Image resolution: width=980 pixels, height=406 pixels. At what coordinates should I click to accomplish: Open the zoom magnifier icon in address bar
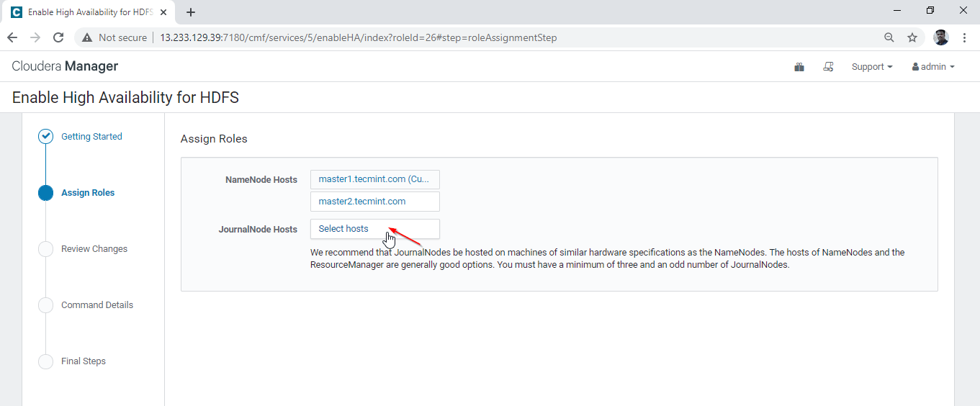(x=889, y=37)
